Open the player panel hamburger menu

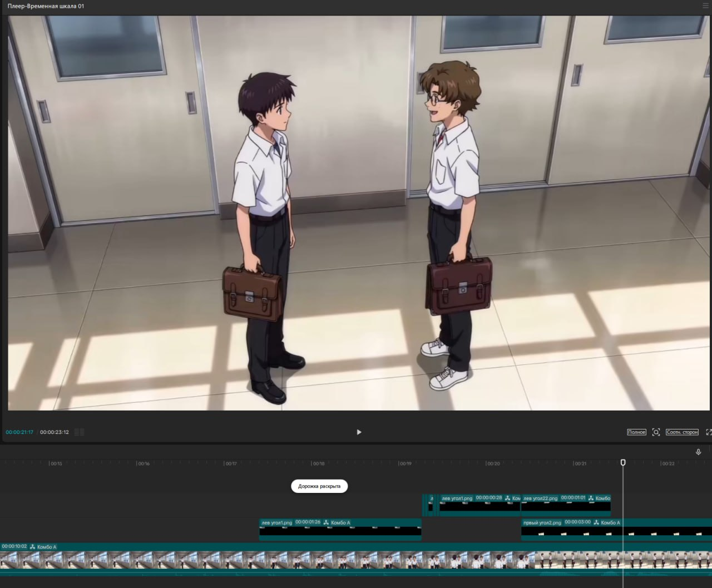click(706, 6)
